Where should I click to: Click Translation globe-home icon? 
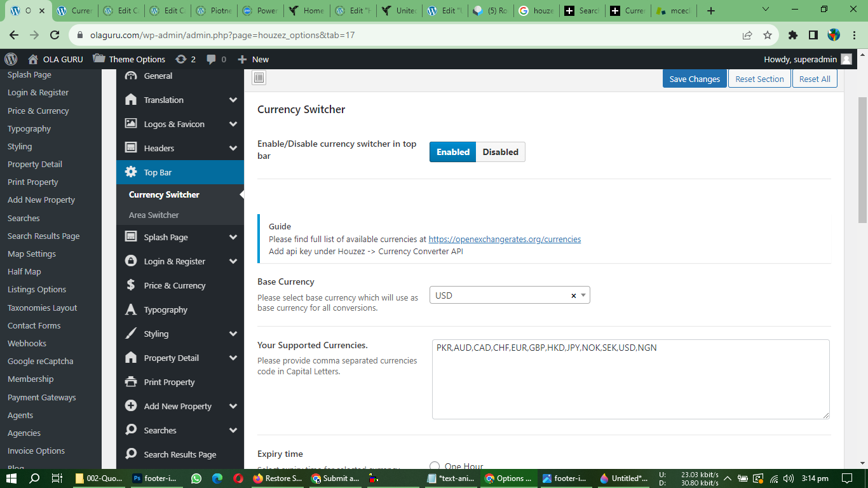coord(131,100)
